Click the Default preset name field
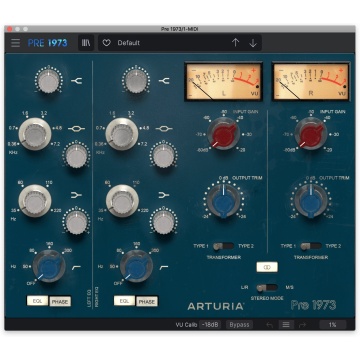This screenshot has height=360, width=360. click(180, 43)
